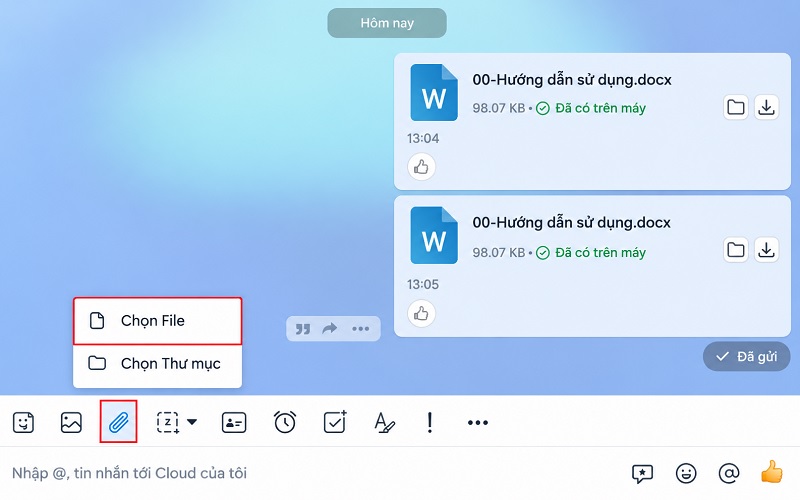Open the text formatting tool
Image resolution: width=800 pixels, height=500 pixels.
tap(384, 422)
